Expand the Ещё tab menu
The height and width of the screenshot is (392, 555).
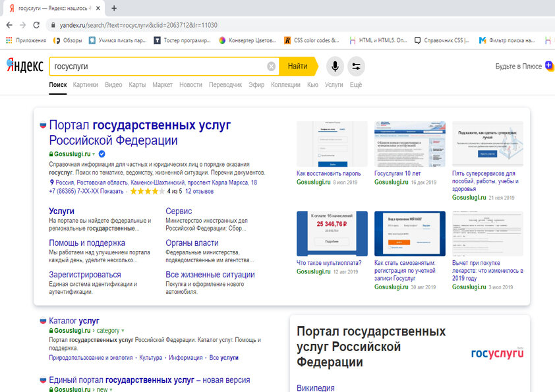(x=356, y=85)
